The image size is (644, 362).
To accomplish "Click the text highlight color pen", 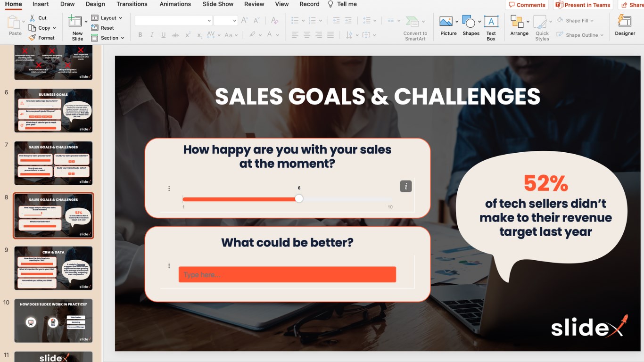I will (x=253, y=34).
